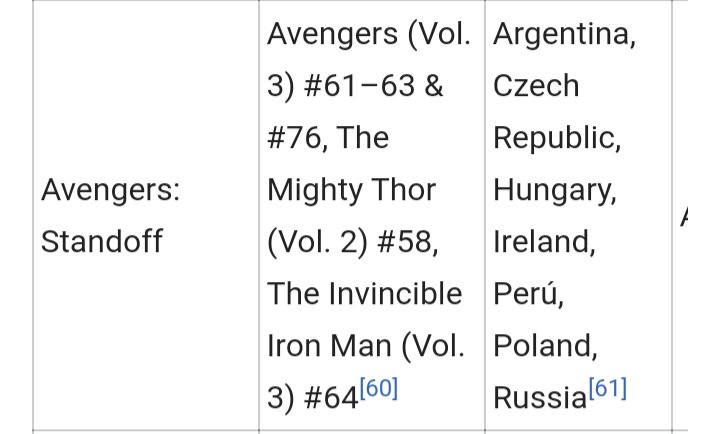
Task: Click "Poland," in the countries cell
Action: point(545,345)
